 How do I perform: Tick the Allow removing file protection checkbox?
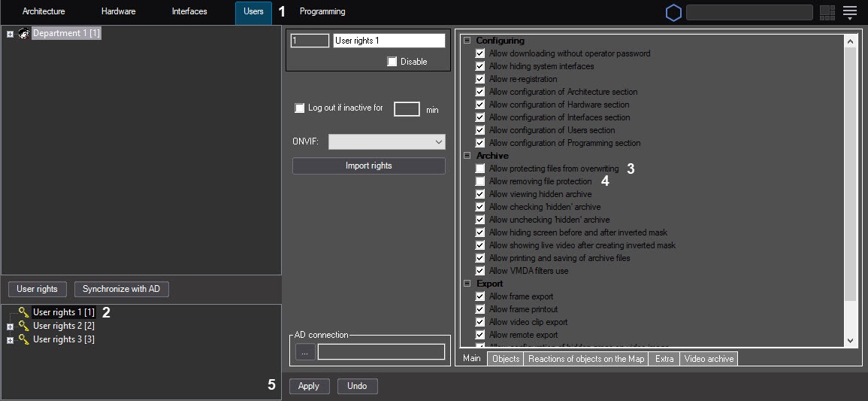point(480,181)
